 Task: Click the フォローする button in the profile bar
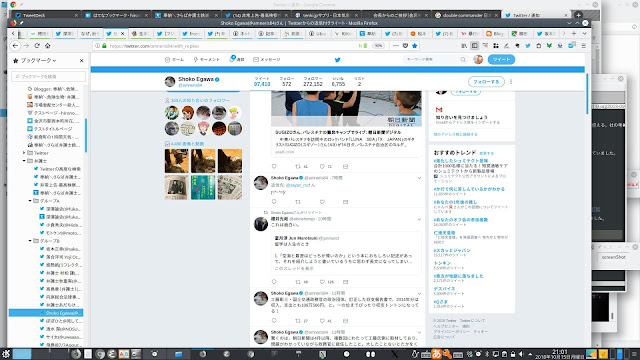486,82
